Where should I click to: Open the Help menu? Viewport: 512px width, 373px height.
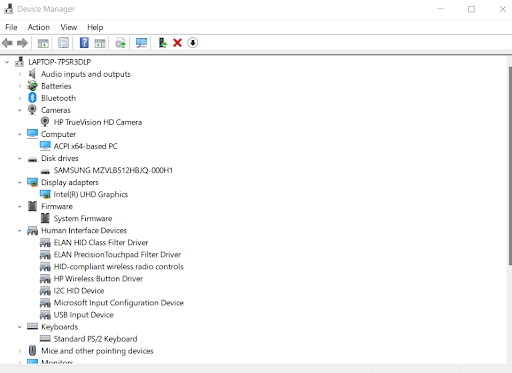pos(95,27)
